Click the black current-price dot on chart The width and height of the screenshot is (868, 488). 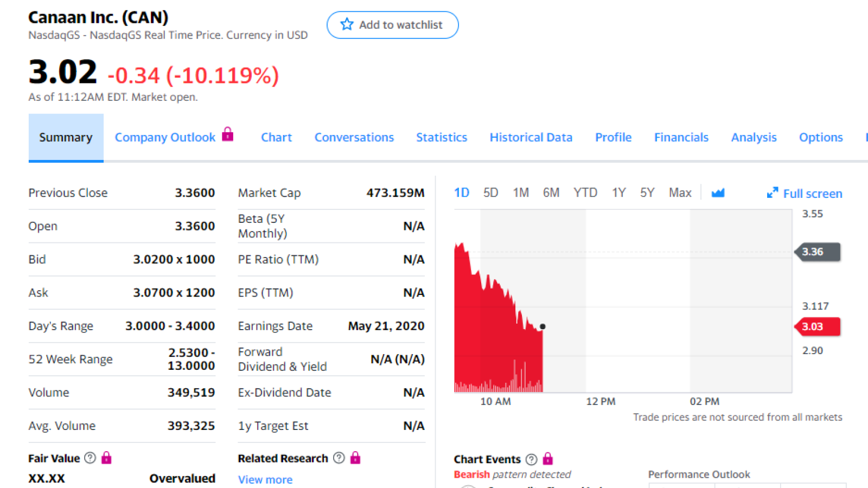pos(542,326)
